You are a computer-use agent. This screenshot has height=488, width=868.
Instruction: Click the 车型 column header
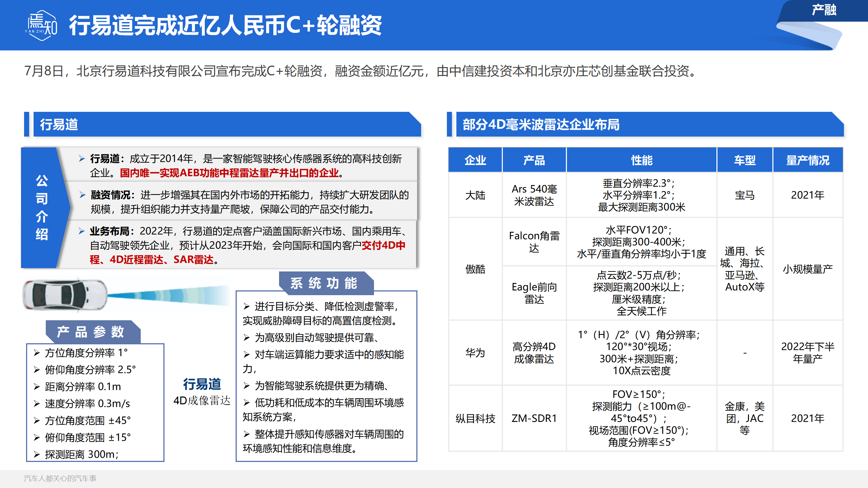[x=745, y=160]
